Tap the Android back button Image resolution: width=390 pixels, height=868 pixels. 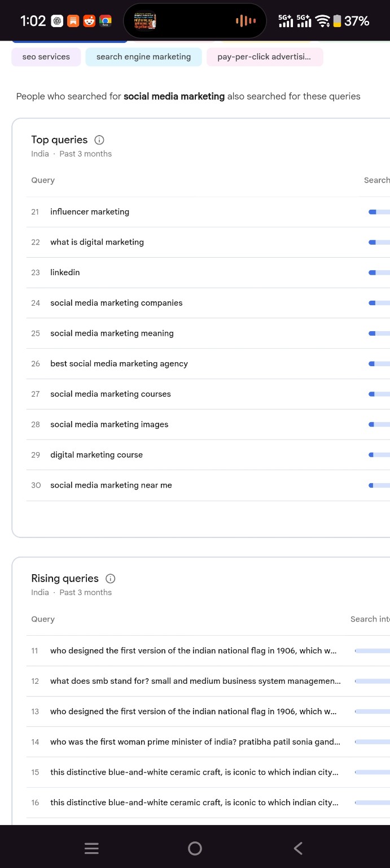click(299, 848)
